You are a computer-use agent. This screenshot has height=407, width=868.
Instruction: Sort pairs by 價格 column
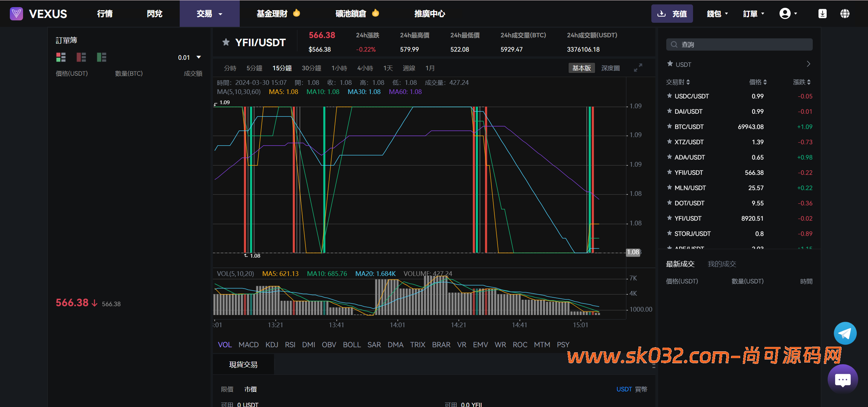(758, 82)
